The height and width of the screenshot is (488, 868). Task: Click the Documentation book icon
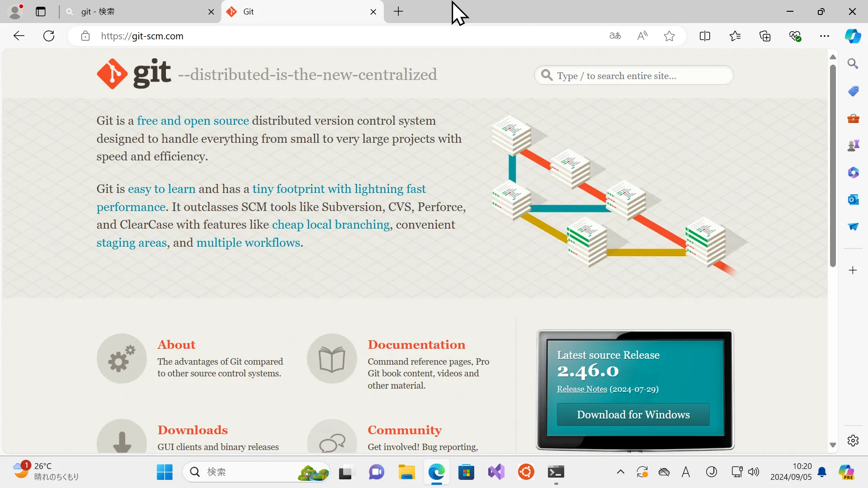332,359
